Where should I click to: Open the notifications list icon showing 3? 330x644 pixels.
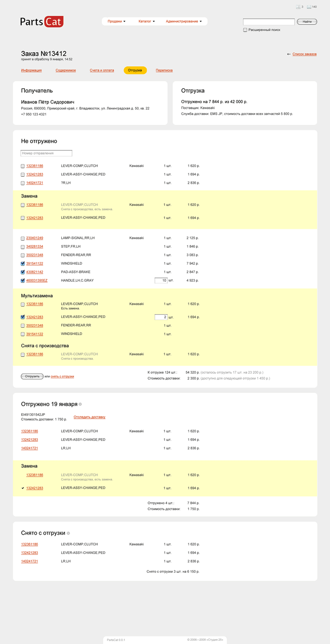[x=298, y=7]
